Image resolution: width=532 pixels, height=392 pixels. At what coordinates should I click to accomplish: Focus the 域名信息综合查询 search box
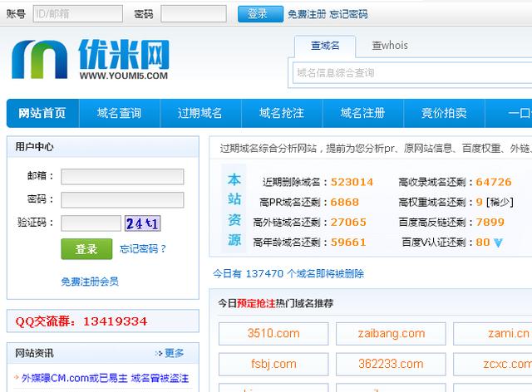click(x=412, y=73)
